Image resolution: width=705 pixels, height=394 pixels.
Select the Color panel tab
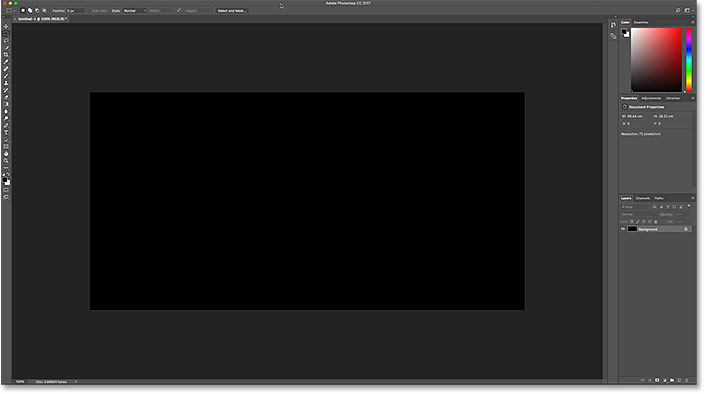625,22
